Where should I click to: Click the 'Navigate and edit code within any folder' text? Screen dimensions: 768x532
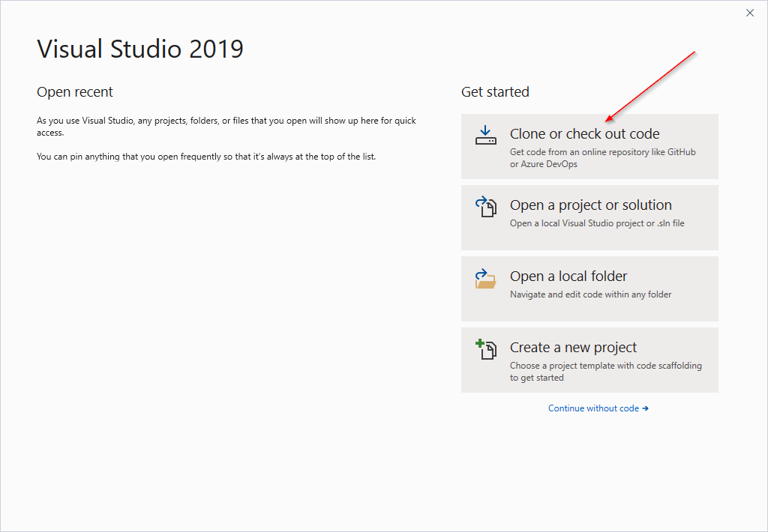pyautogui.click(x=590, y=294)
